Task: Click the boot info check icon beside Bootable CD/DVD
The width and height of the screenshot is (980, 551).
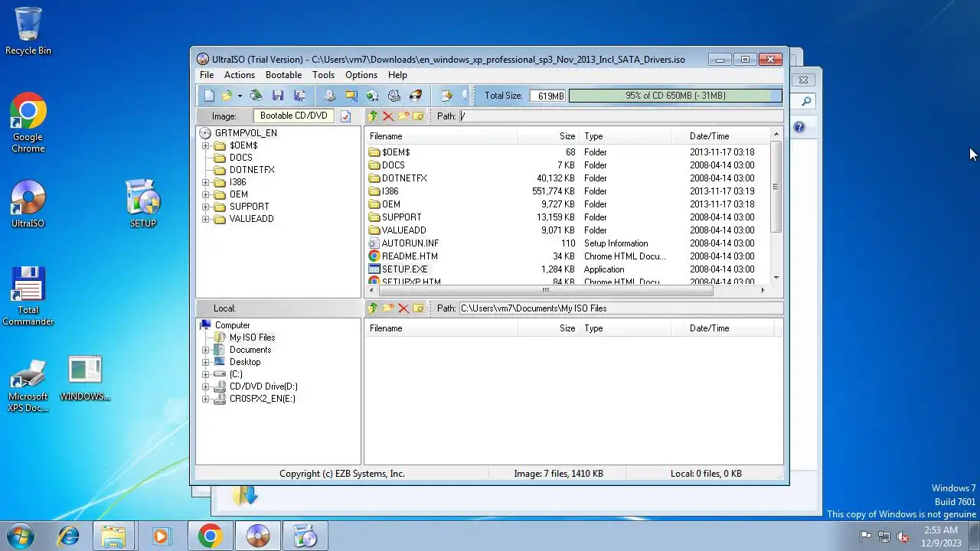Action: click(345, 116)
